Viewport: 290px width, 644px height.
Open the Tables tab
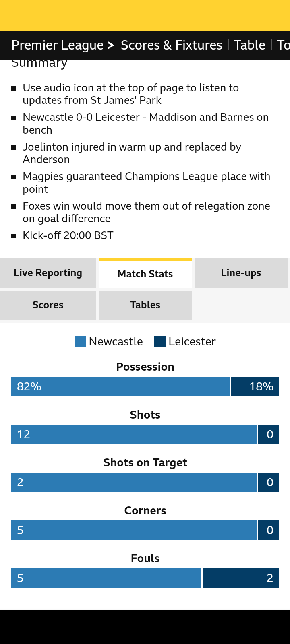145,305
